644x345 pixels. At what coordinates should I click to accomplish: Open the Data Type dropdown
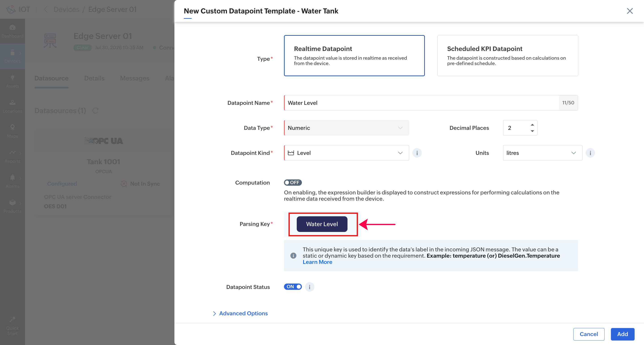(x=346, y=128)
